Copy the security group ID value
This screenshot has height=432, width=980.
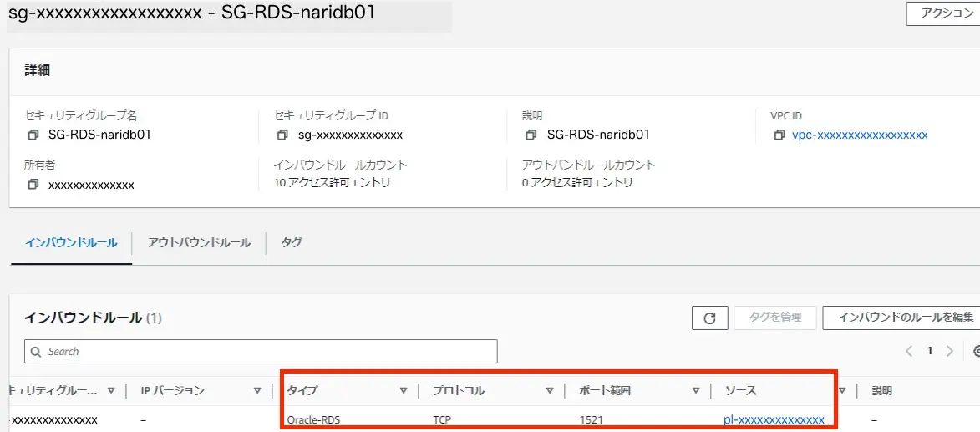[282, 135]
